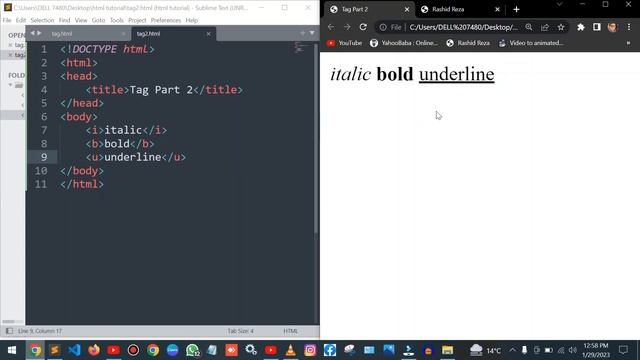Viewport: 640px width, 360px height.
Task: Open Facebook from taskbar
Action: pos(330,350)
